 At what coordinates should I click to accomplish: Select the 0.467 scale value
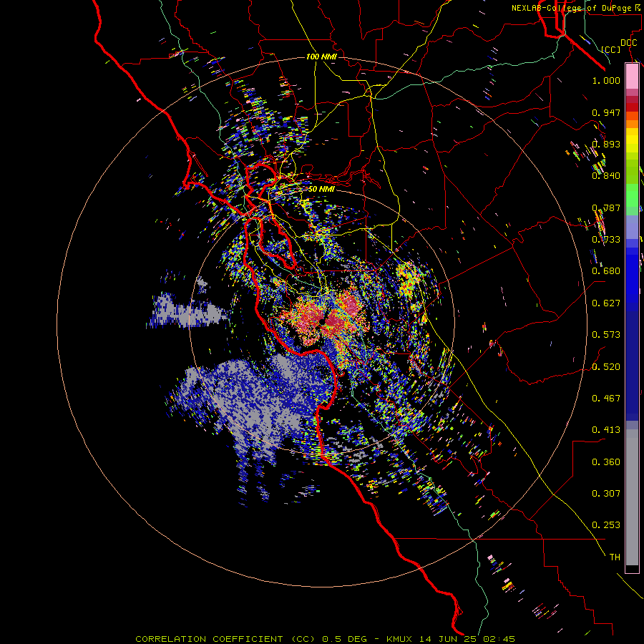(606, 399)
